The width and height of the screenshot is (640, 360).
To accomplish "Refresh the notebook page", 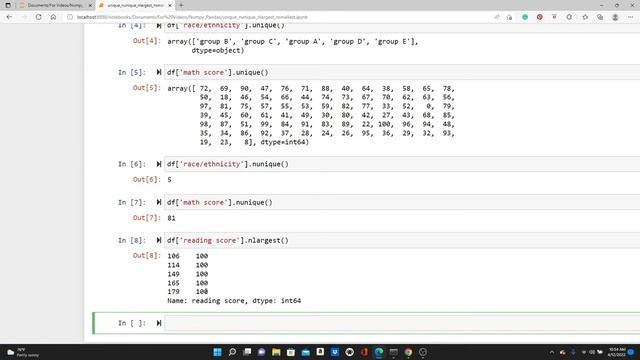I will 38,17.
